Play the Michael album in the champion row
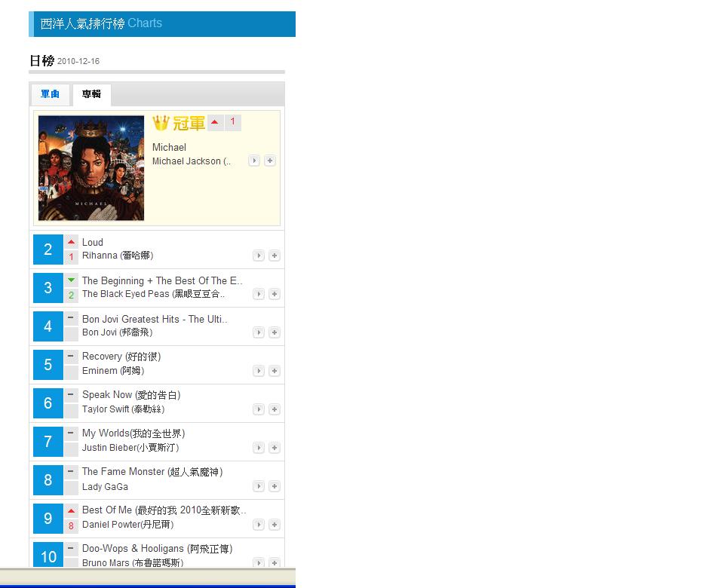The image size is (724, 588). point(254,161)
